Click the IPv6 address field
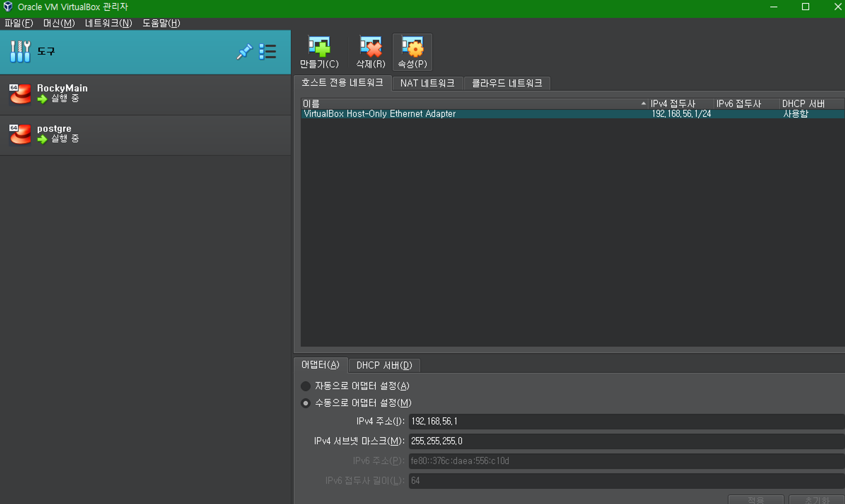845x504 pixels. (x=627, y=461)
